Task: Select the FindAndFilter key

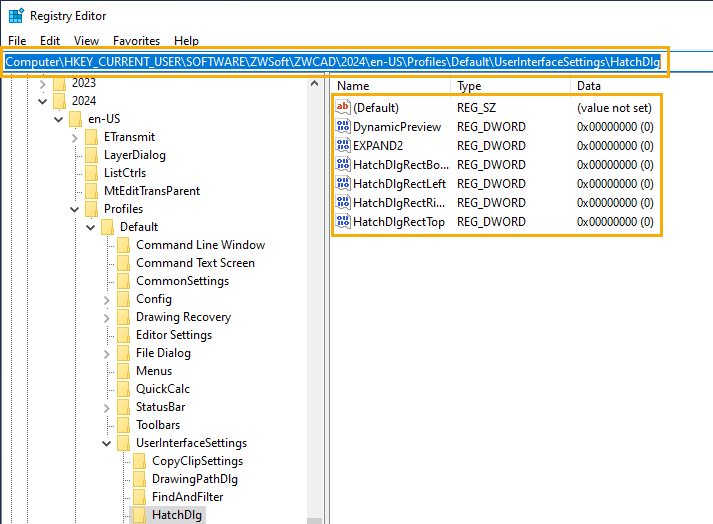Action: (x=187, y=497)
